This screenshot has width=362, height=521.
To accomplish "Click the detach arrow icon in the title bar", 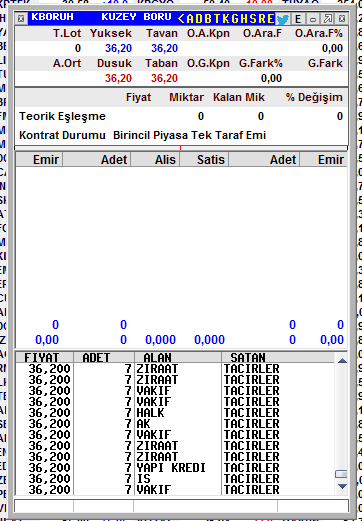I will 328,19.
